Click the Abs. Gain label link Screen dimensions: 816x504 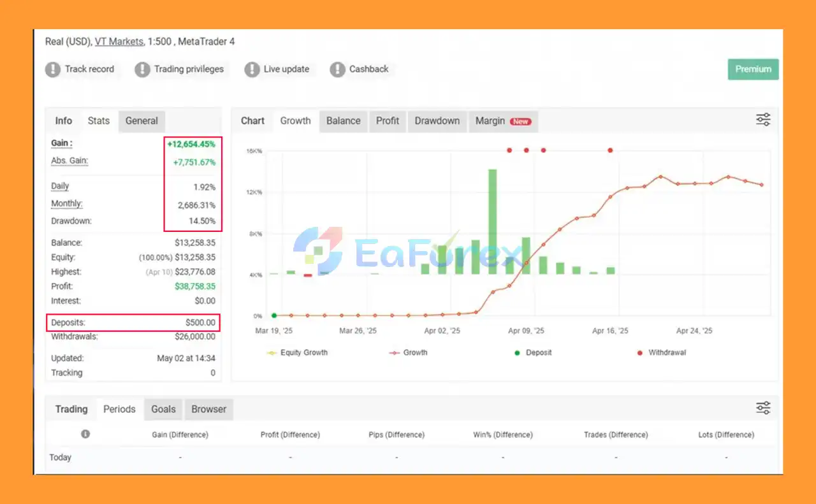click(x=69, y=161)
